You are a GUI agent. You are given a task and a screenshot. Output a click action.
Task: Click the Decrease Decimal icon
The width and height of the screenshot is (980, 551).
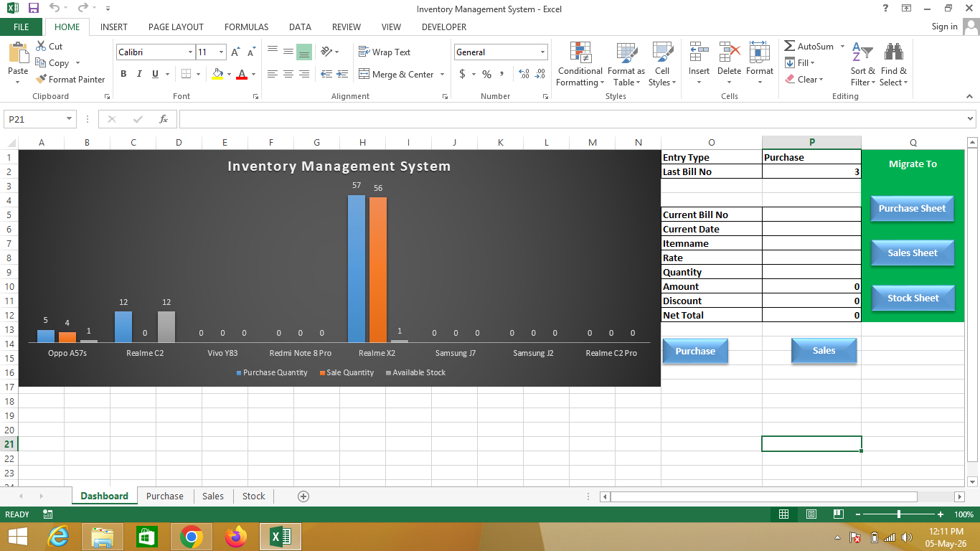540,74
